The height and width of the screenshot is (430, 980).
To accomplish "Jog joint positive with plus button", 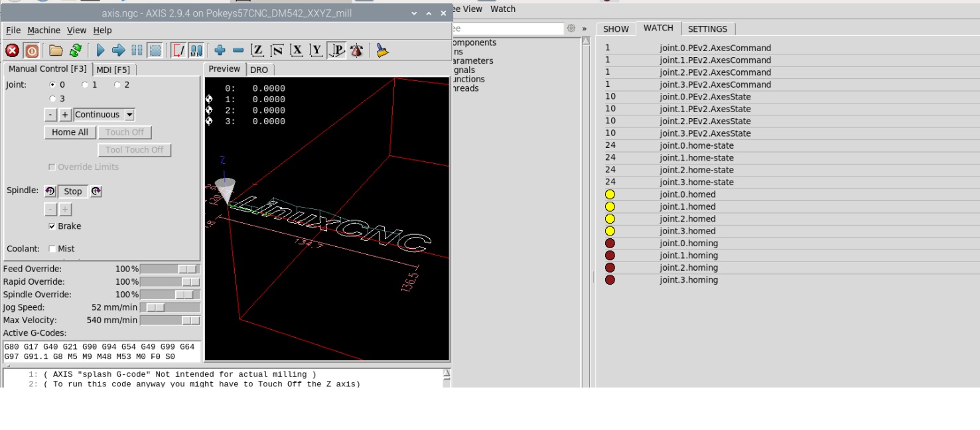I will coord(65,115).
